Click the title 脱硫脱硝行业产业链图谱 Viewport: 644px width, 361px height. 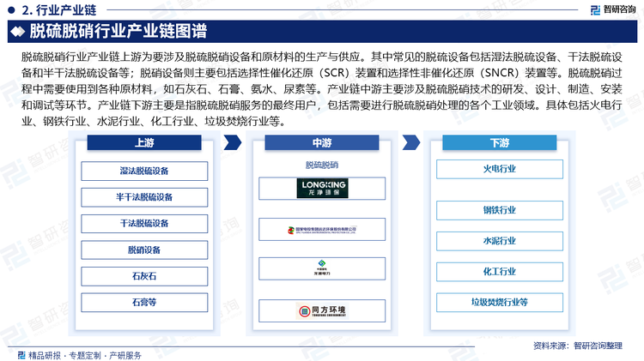(x=118, y=31)
